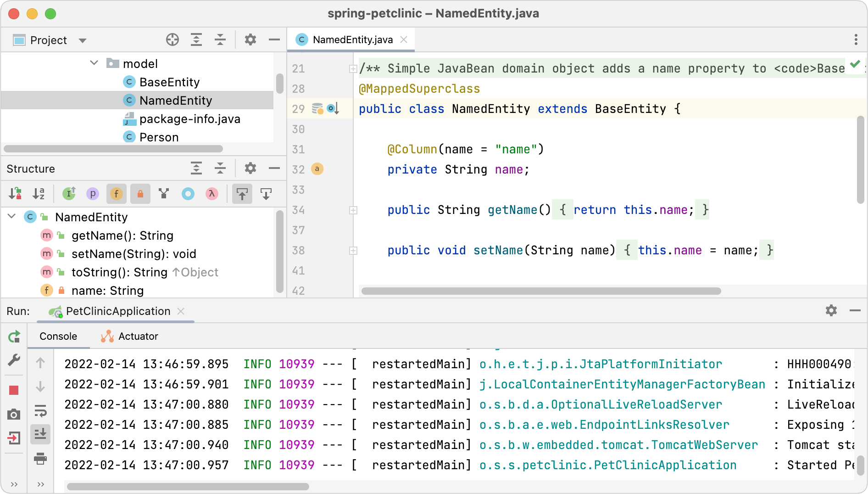Open Run panel settings gear
Image resolution: width=868 pixels, height=494 pixels.
coord(831,311)
